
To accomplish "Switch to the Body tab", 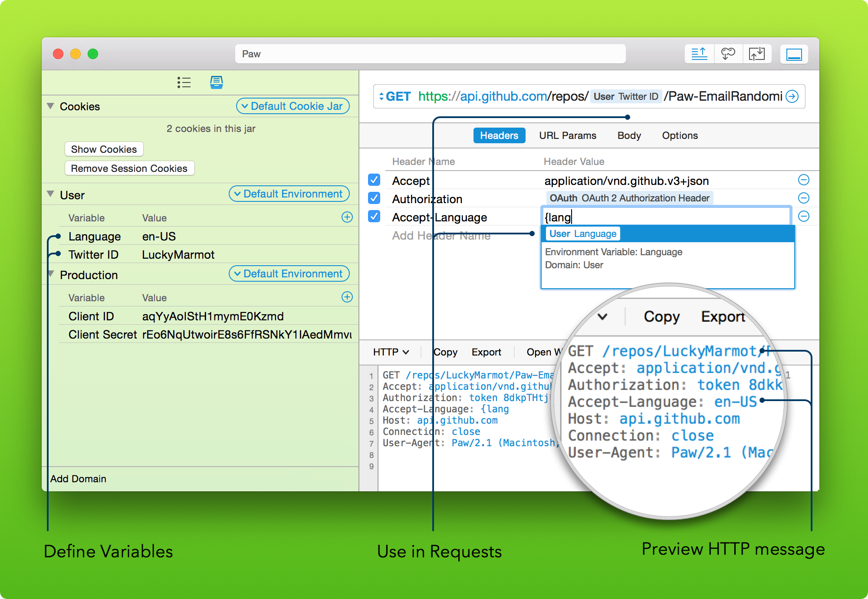I will (629, 135).
